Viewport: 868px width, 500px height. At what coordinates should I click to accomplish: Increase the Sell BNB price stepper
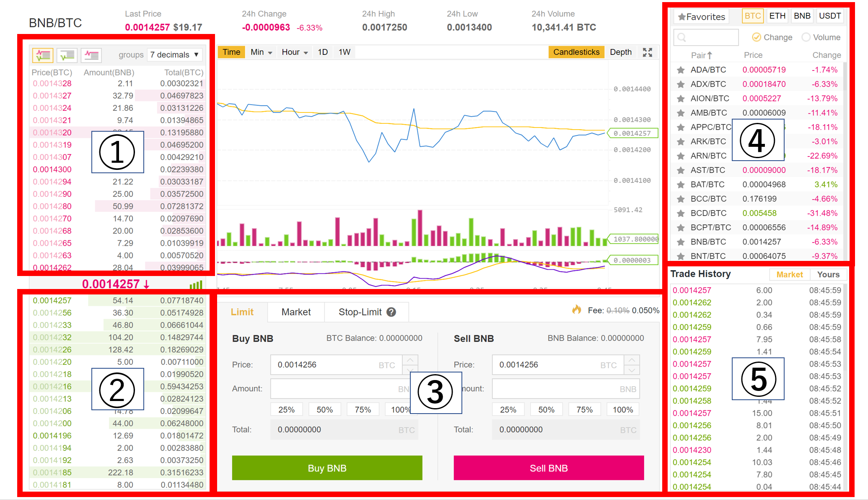coord(632,360)
